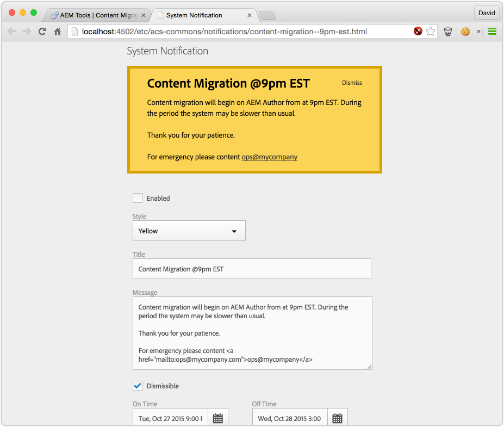504x427 pixels.
Task: Toggle Dismissible off for the notification
Action: click(x=138, y=386)
